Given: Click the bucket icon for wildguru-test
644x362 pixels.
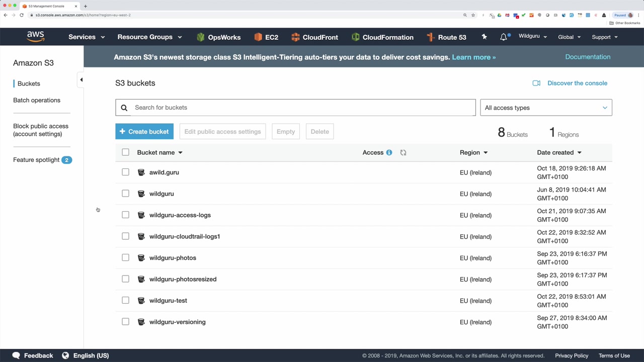Looking at the screenshot, I should coord(141,301).
